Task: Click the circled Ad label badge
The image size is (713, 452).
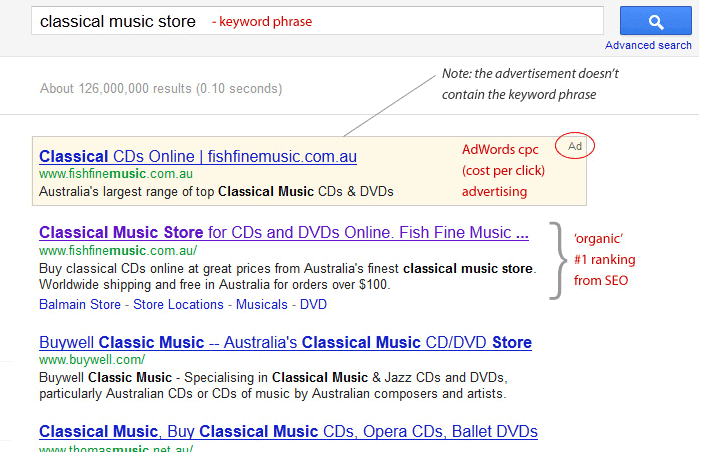Action: click(x=575, y=146)
